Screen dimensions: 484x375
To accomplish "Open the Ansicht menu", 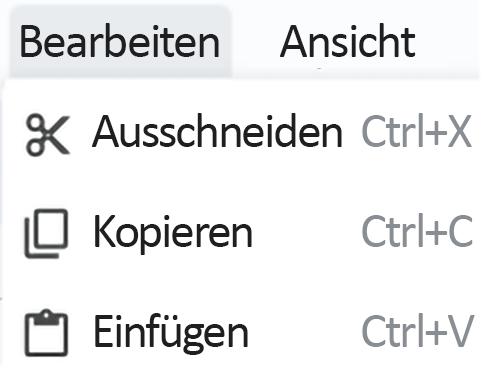I will [348, 42].
